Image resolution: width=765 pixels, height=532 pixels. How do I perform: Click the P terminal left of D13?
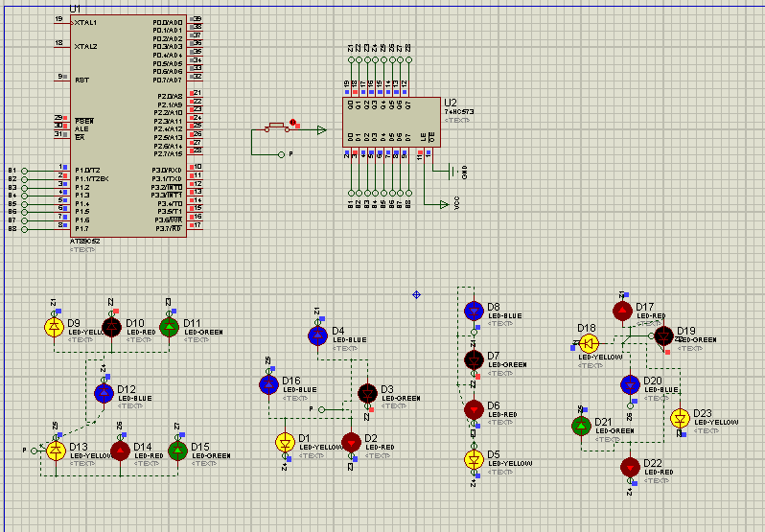(34, 451)
